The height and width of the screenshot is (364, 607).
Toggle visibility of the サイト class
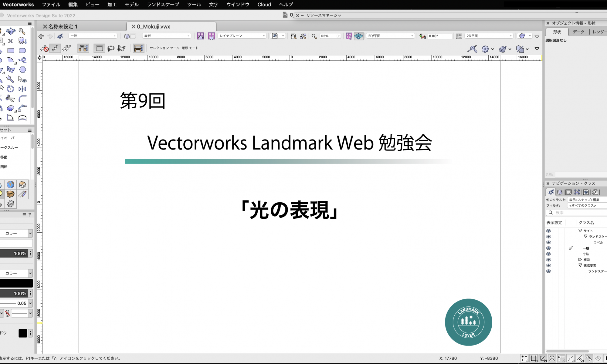(548, 231)
